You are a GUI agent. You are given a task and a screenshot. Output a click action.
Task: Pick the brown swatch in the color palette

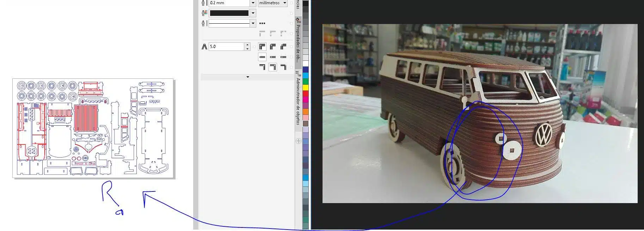(x=306, y=124)
